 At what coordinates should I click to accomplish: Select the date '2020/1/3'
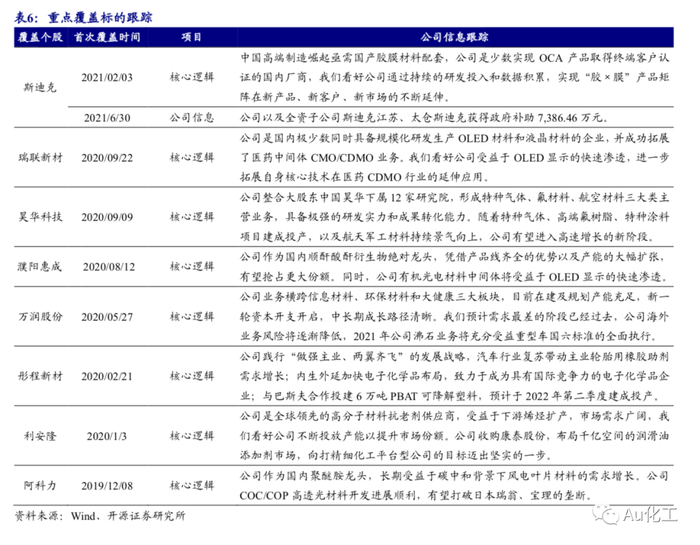(107, 436)
